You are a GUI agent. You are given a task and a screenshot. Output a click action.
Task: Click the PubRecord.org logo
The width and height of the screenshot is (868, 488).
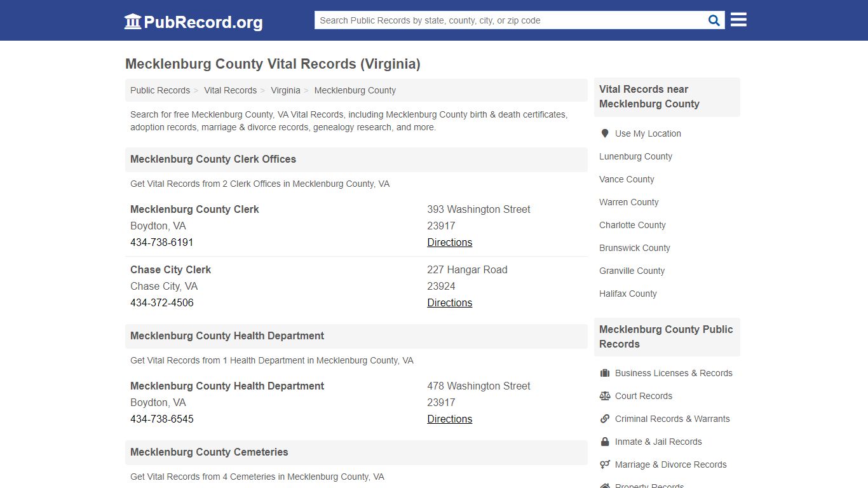tap(193, 22)
